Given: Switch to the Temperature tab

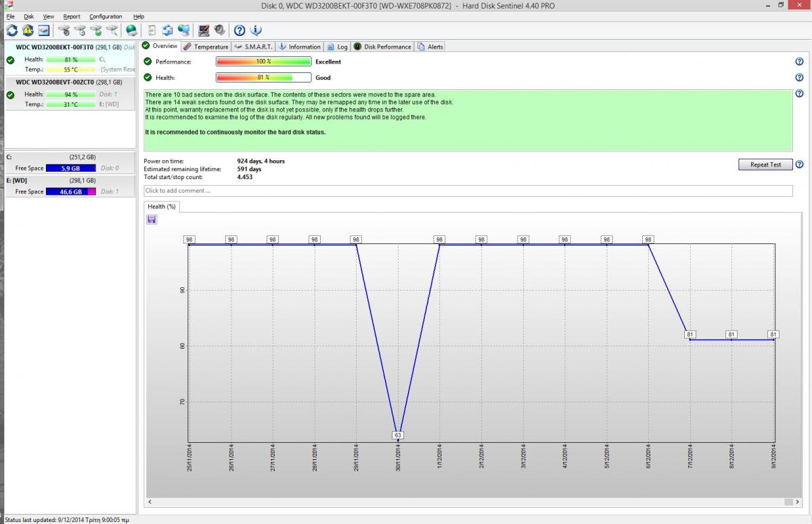Looking at the screenshot, I should coord(206,47).
